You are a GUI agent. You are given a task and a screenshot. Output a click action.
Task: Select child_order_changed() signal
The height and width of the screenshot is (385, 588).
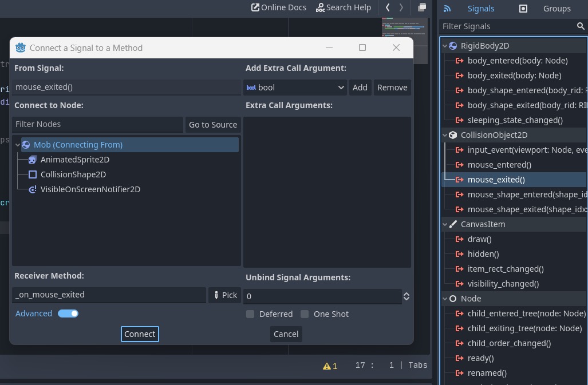click(509, 343)
